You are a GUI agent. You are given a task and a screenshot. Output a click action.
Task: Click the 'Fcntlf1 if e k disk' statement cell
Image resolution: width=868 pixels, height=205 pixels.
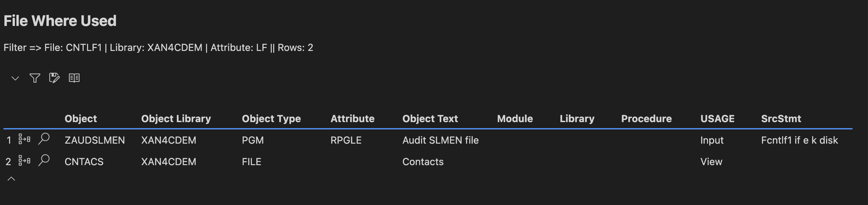tap(799, 140)
